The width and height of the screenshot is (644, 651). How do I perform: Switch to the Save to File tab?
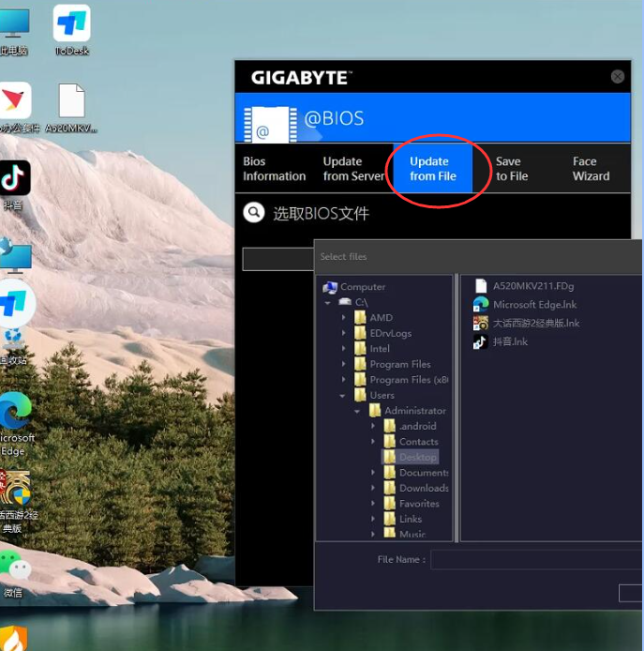pyautogui.click(x=511, y=169)
